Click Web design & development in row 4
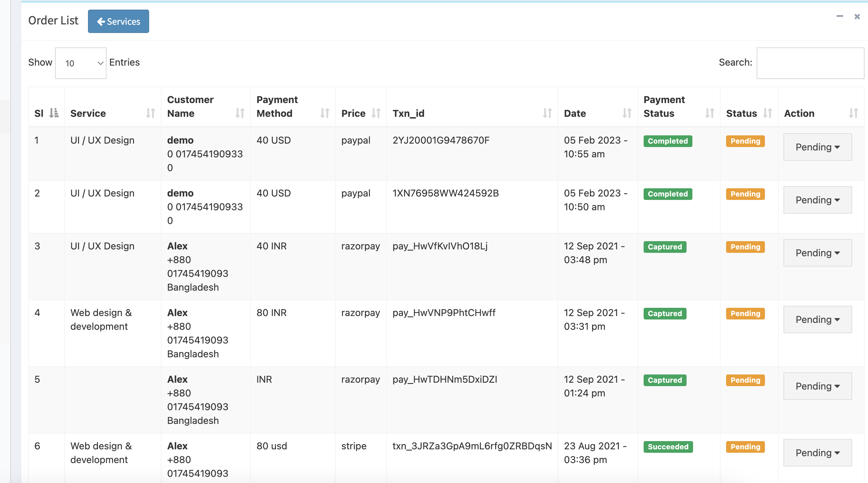 101,319
